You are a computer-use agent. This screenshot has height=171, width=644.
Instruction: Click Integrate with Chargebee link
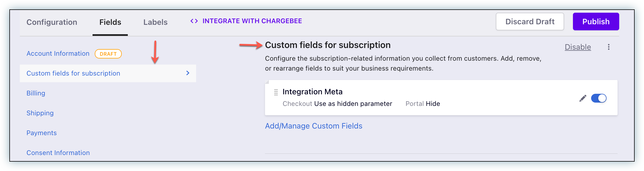(x=252, y=21)
